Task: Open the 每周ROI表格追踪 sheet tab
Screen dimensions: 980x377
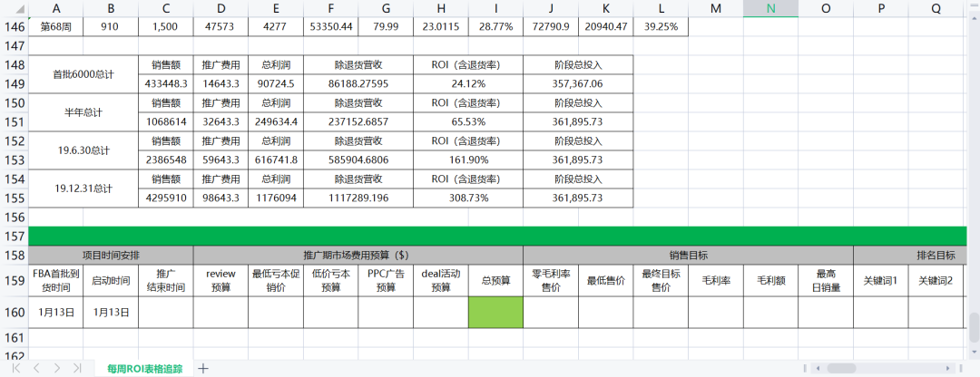Action: (144, 368)
